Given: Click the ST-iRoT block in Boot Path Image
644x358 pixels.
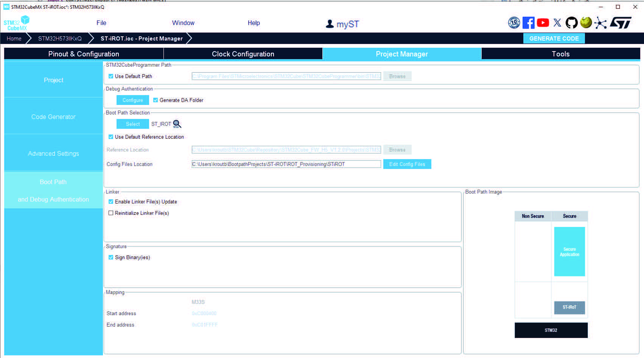Looking at the screenshot, I should 569,307.
